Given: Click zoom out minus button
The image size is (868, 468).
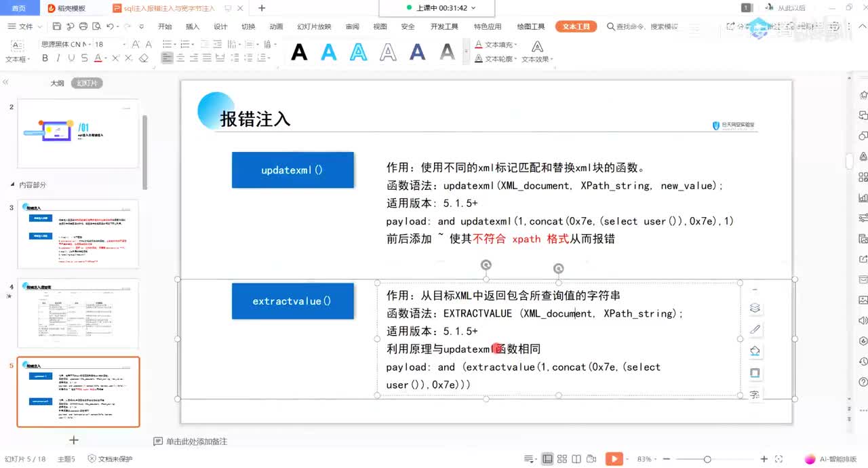Looking at the screenshot, I should [x=667, y=459].
